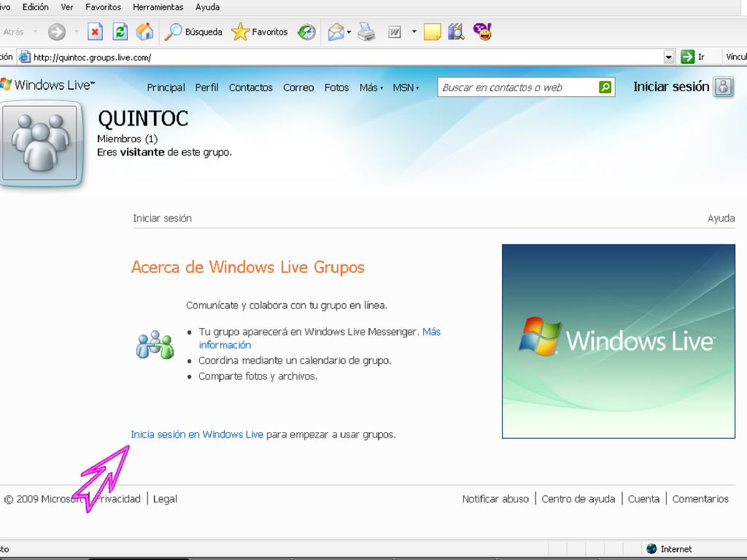
Task: Click the Windows Live promotional banner image
Action: [619, 341]
